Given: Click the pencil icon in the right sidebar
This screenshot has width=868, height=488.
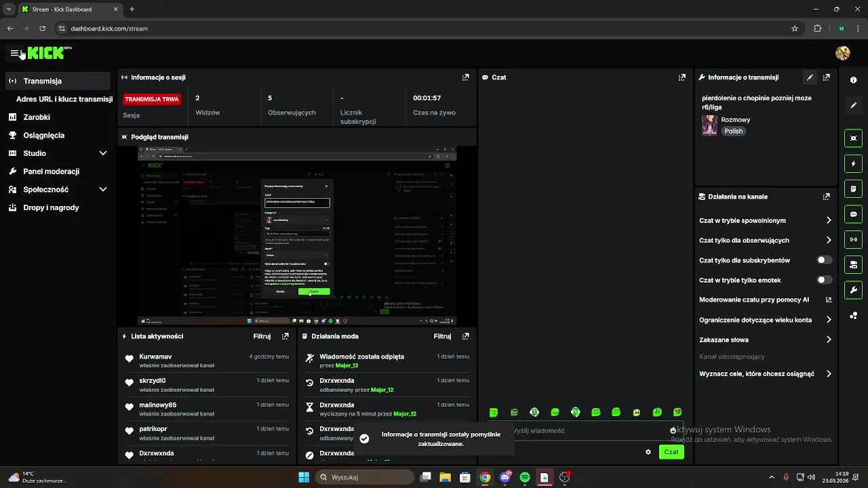Looking at the screenshot, I should [853, 105].
